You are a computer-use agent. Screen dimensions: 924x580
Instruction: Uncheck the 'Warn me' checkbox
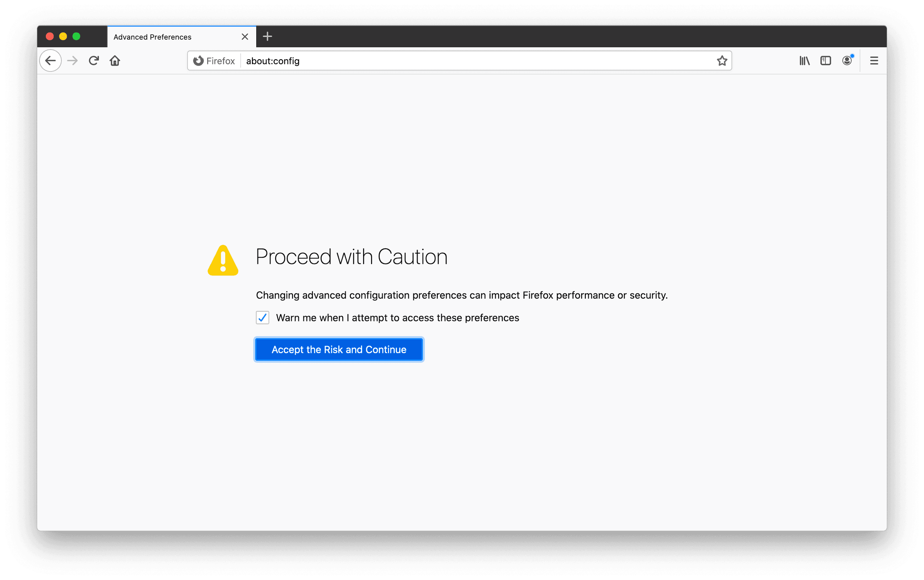point(263,317)
